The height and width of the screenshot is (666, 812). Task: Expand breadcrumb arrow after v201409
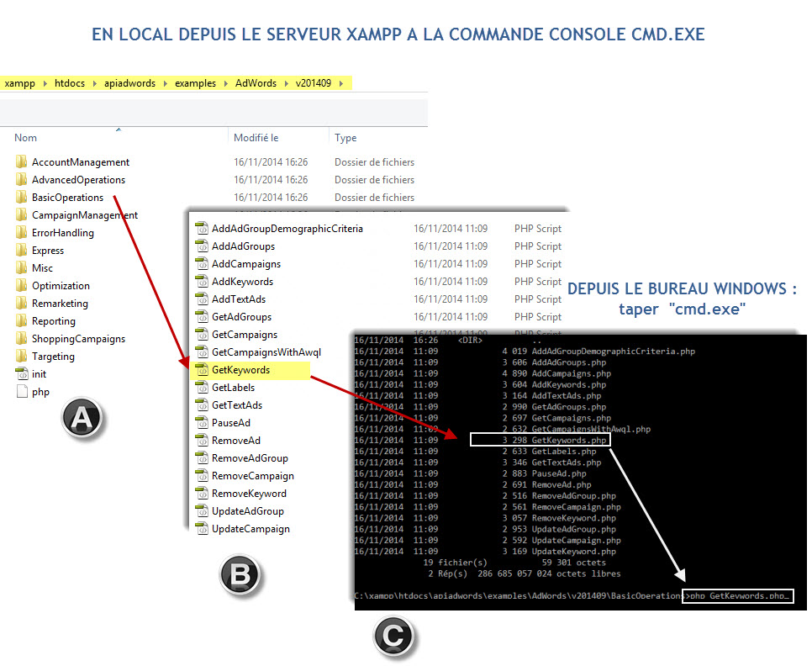pos(340,83)
